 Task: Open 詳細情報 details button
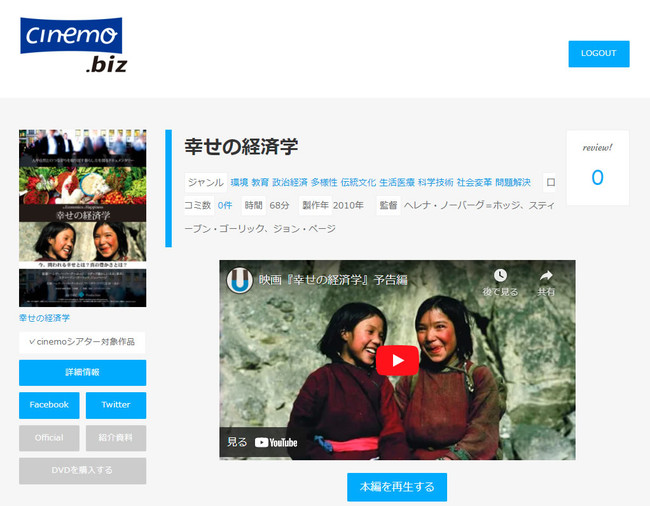(x=82, y=372)
